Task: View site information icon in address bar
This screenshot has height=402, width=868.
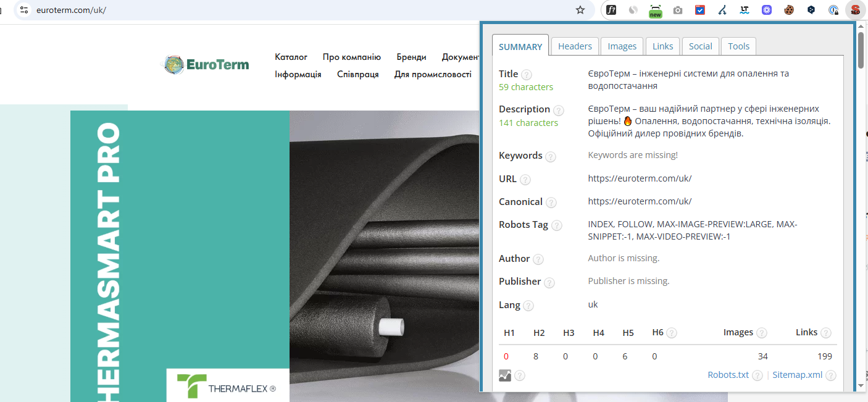Action: click(x=24, y=10)
